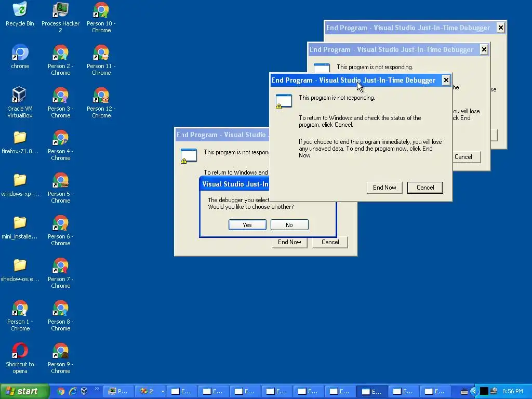Launch VirtualBox from the Quick Launch bar
The image size is (532, 399).
point(84,391)
